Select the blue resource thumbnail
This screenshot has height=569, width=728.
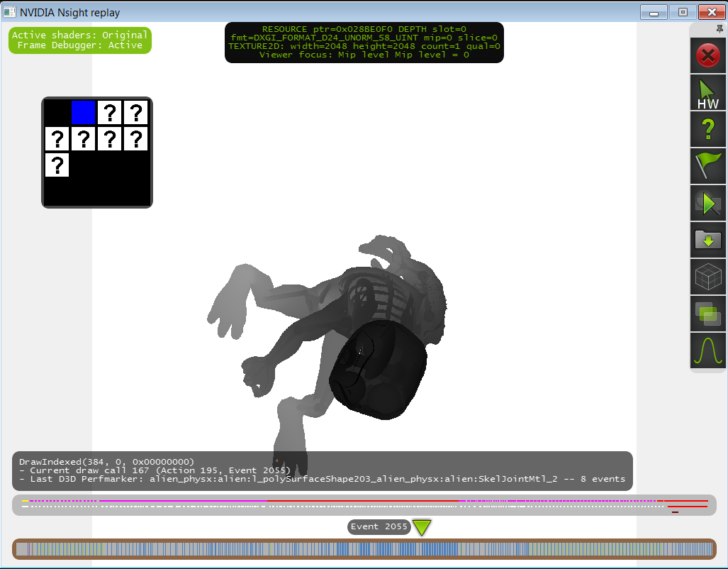click(83, 113)
